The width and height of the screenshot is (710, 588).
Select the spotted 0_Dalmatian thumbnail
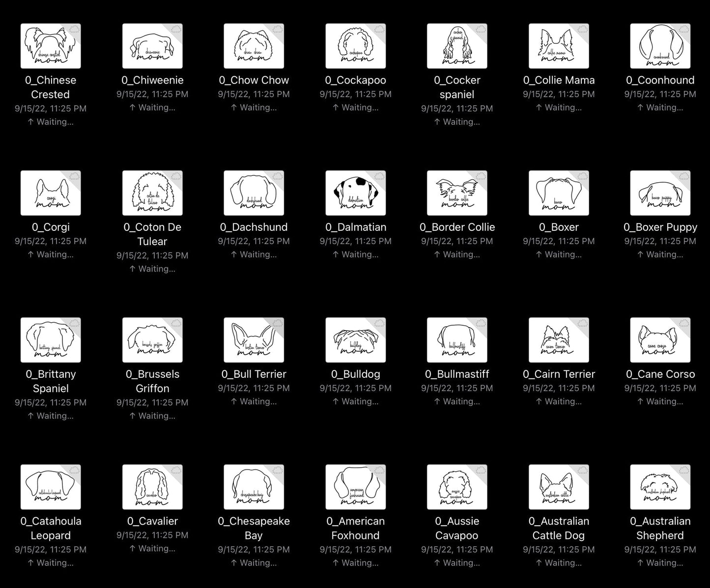click(355, 193)
